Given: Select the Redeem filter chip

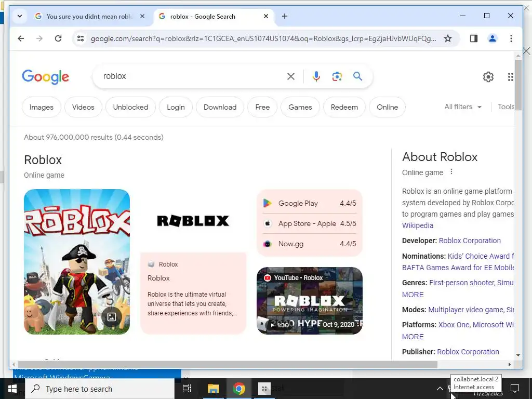Looking at the screenshot, I should 344,107.
